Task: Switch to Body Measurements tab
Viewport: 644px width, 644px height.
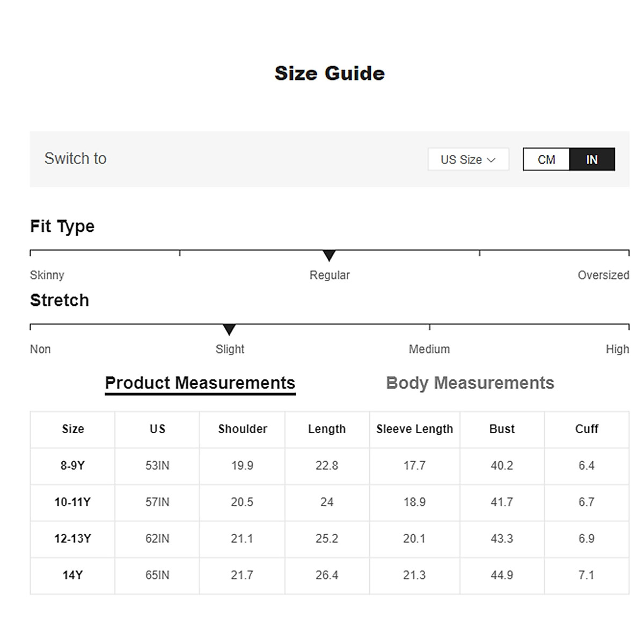Action: coord(470,383)
